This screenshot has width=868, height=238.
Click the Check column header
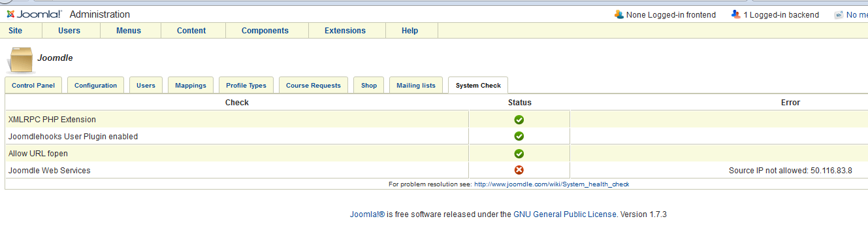pos(237,103)
